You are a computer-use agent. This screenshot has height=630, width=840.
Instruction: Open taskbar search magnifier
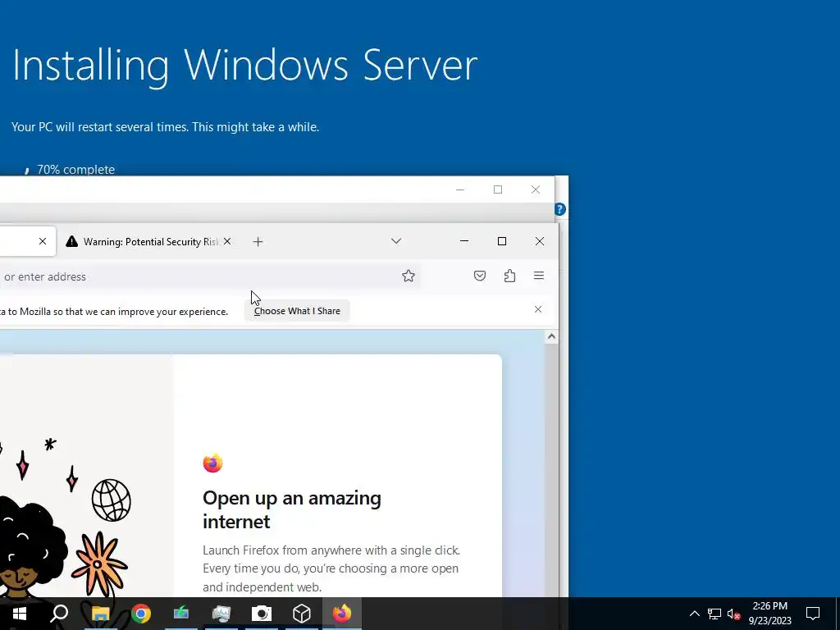coord(59,614)
